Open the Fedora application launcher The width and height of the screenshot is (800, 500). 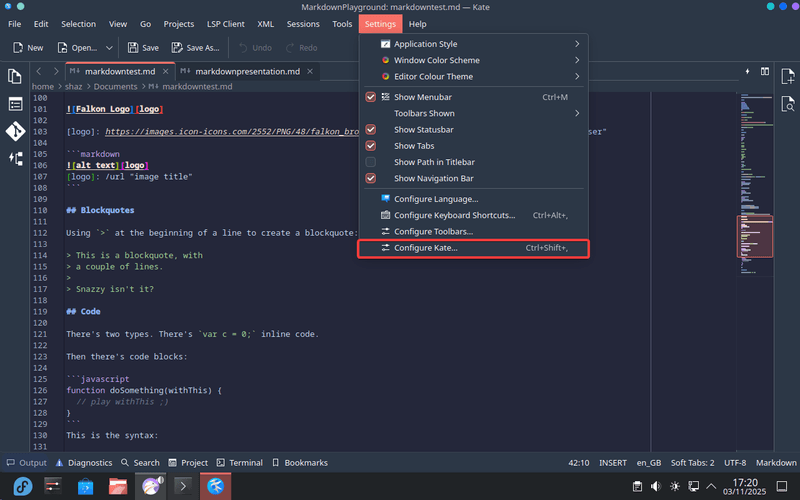[22, 486]
